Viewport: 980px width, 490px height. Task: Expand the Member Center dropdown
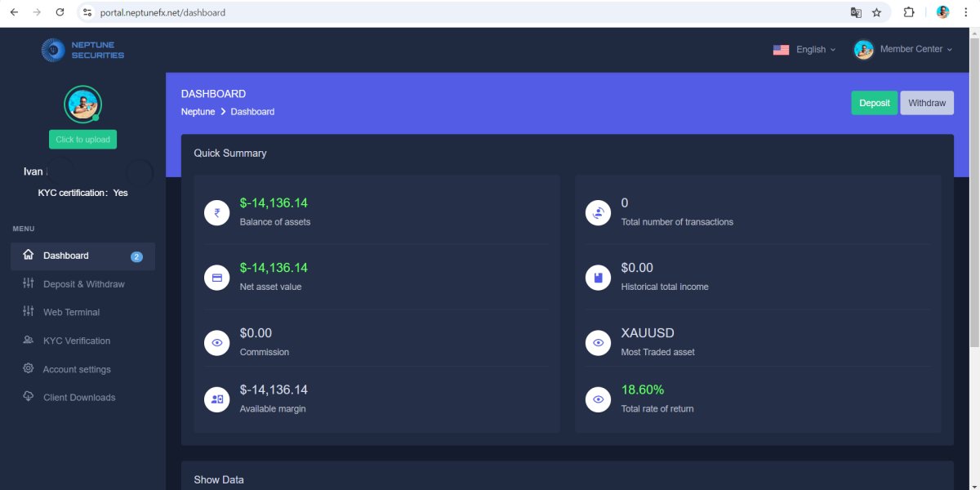pos(904,50)
